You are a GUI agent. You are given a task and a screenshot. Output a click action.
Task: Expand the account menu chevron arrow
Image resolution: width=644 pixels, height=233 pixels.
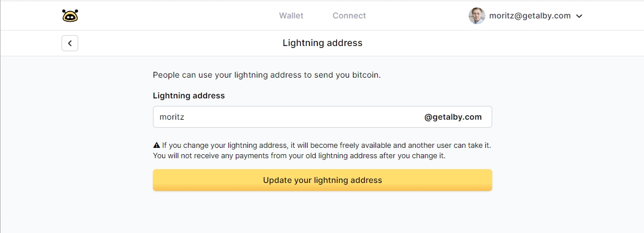click(579, 16)
